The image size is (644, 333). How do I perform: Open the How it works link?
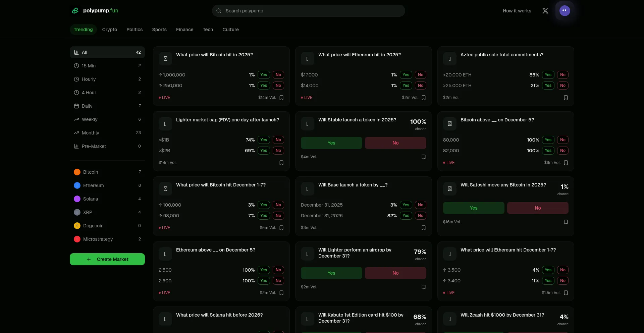click(x=517, y=11)
